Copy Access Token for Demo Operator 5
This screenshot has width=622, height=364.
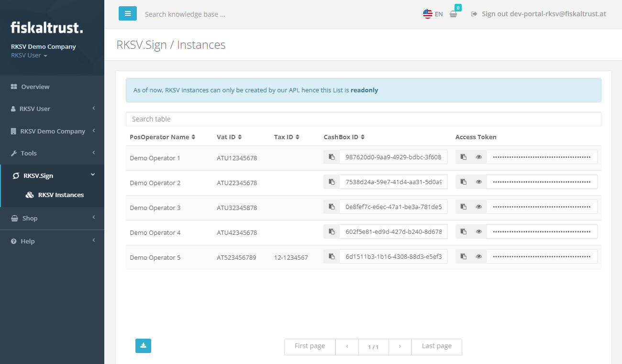pyautogui.click(x=463, y=256)
